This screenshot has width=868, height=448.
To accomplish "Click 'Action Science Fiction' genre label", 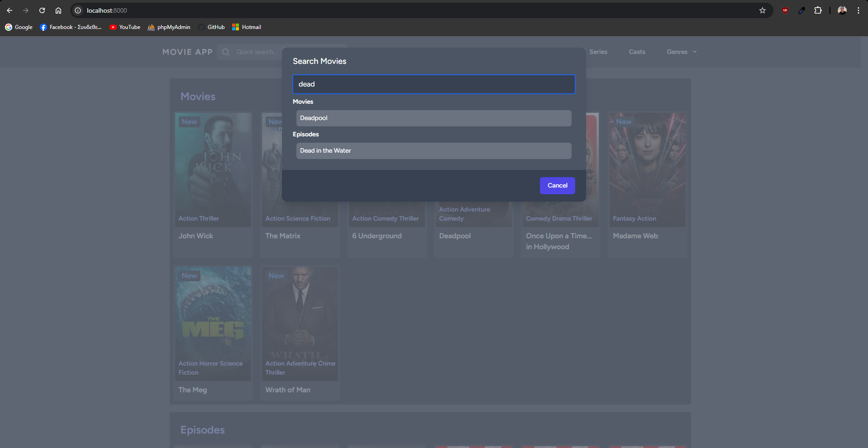I will tap(298, 219).
